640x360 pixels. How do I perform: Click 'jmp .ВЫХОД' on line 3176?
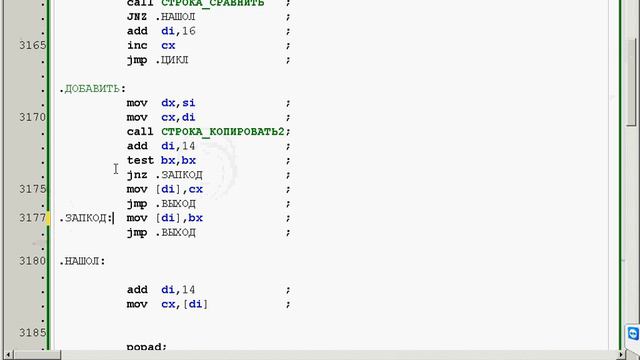(161, 204)
